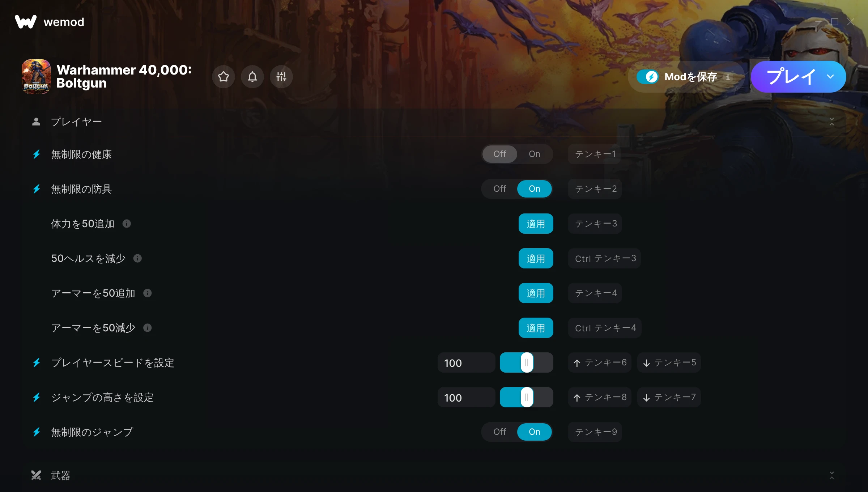Viewport: 868px width, 492px height.
Task: Open the プレイ button dropdown arrow
Action: [x=830, y=77]
